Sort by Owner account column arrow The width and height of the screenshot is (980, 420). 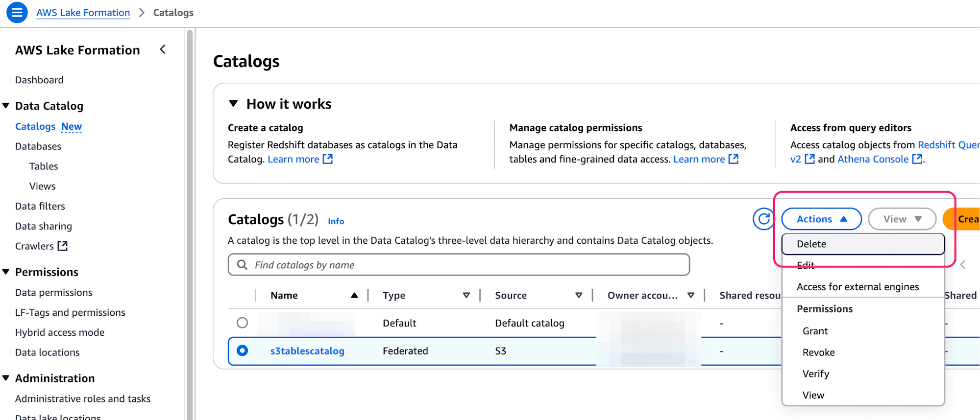pos(691,295)
